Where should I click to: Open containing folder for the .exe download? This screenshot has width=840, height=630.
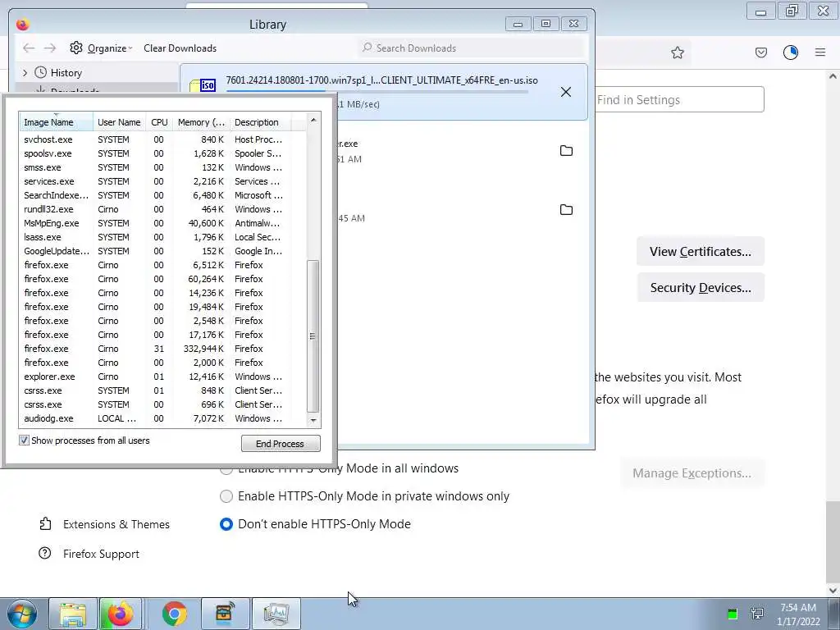pos(566,151)
